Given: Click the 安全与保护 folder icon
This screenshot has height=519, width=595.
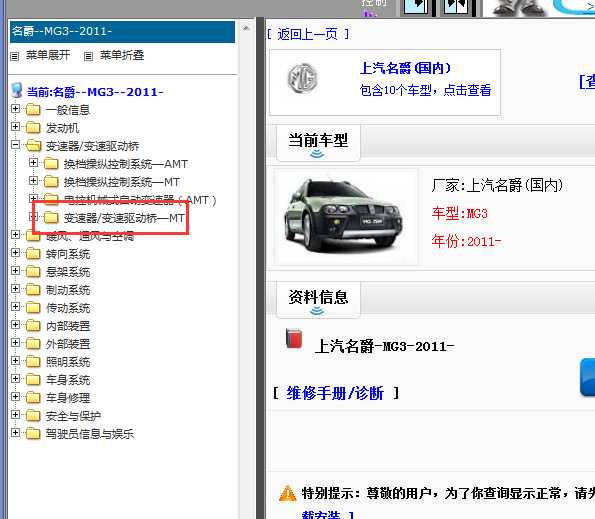Looking at the screenshot, I should pyautogui.click(x=33, y=415).
